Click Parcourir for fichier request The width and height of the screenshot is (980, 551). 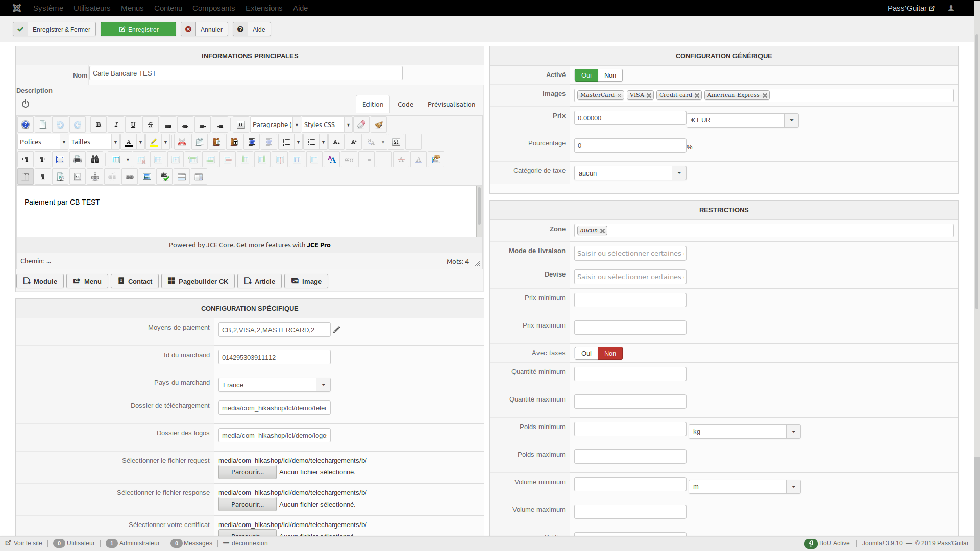(x=248, y=472)
